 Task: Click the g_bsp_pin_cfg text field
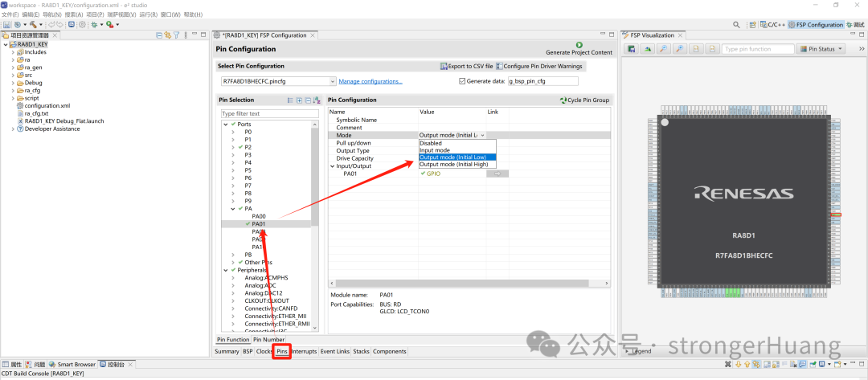(x=543, y=81)
